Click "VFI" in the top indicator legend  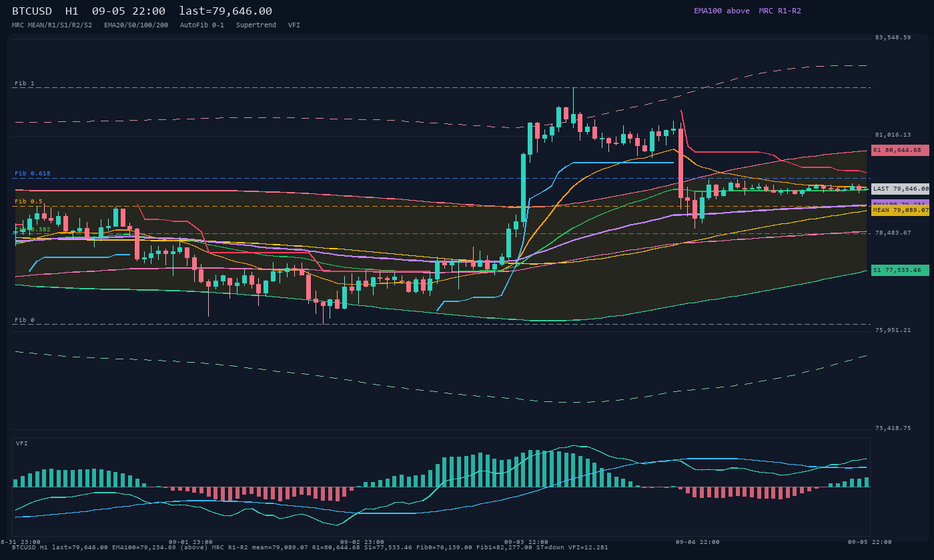294,25
